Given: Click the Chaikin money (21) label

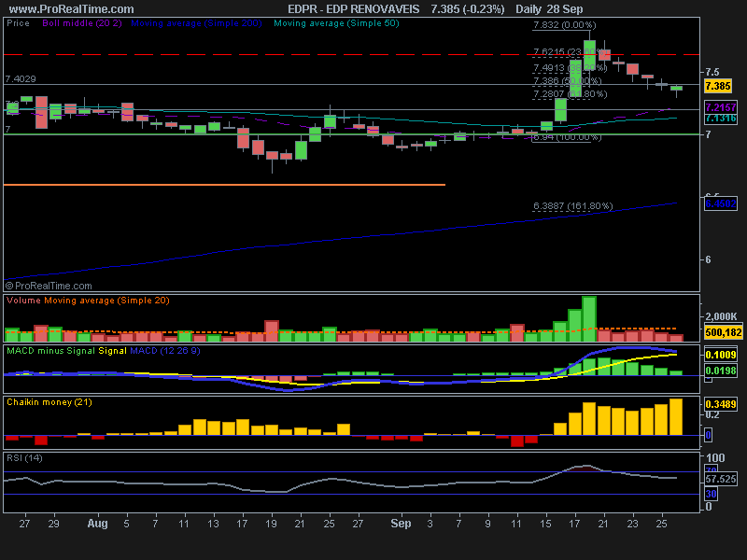Looking at the screenshot, I should click(x=49, y=402).
